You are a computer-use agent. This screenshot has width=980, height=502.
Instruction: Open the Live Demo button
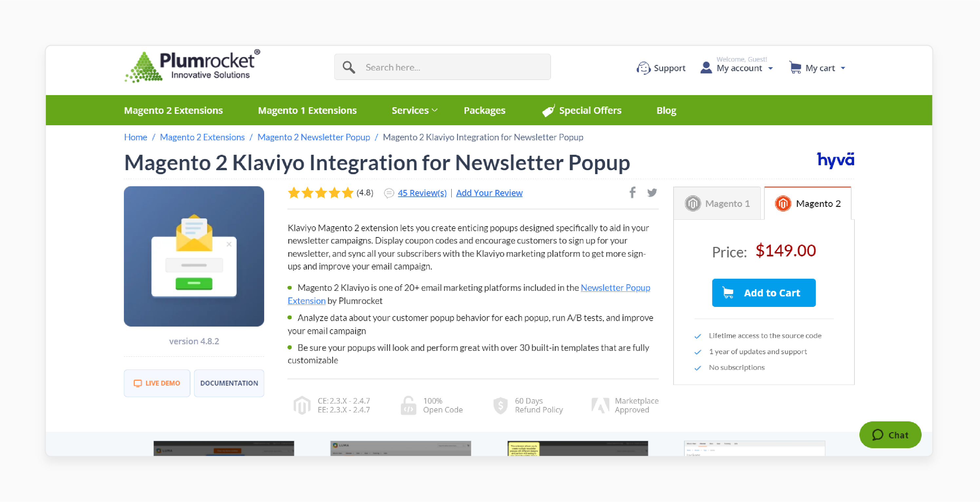(x=157, y=383)
